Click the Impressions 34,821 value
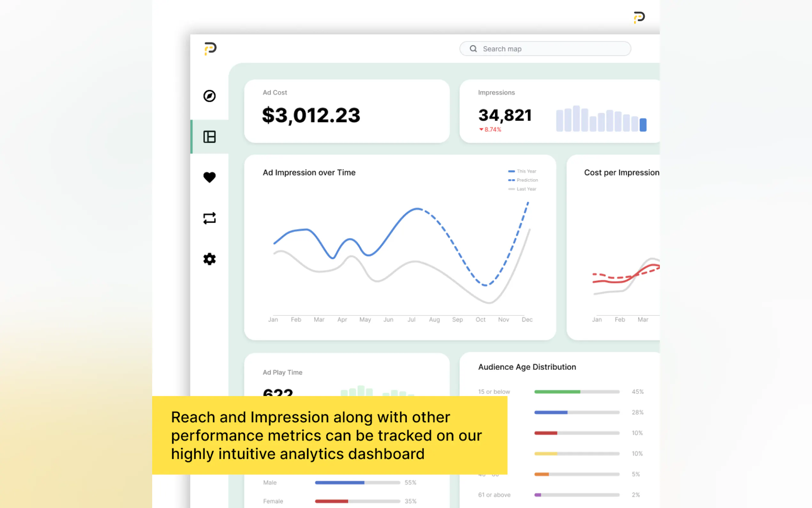 [x=504, y=115]
